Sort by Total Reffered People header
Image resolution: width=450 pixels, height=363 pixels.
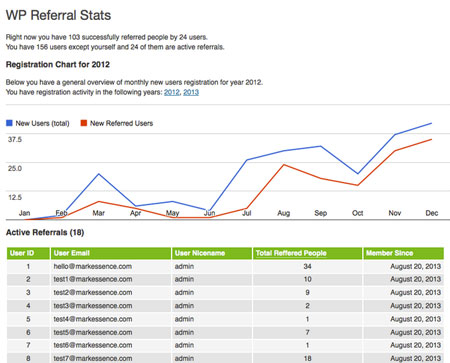click(x=307, y=253)
